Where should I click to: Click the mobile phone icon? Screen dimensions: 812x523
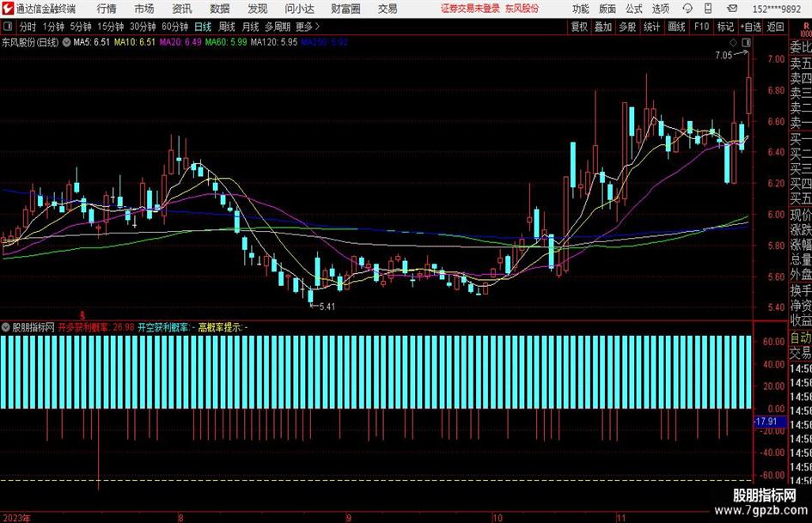point(708,9)
